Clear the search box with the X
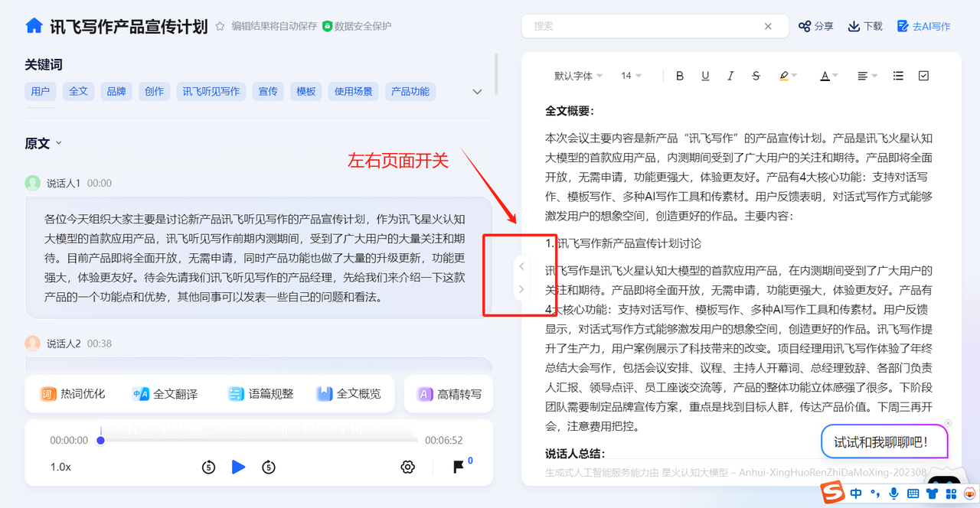The height and width of the screenshot is (508, 980). click(x=768, y=26)
